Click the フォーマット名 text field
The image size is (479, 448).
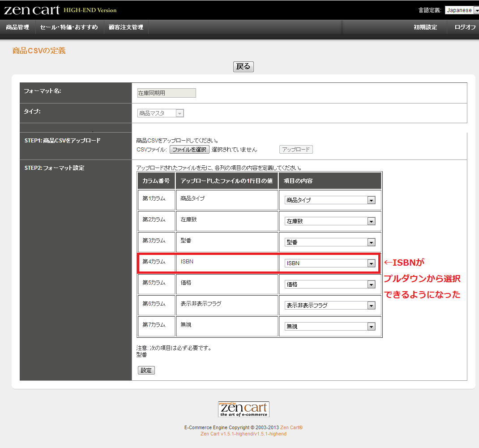(167, 93)
